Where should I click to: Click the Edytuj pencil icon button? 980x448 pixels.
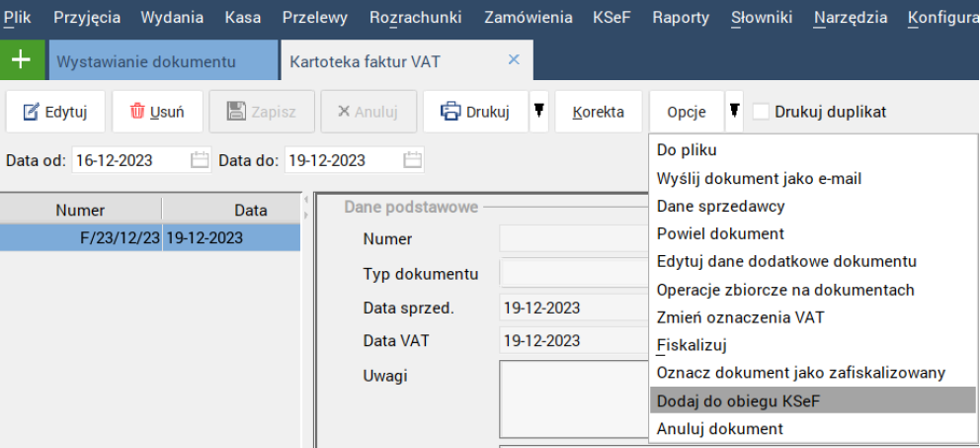coord(55,112)
